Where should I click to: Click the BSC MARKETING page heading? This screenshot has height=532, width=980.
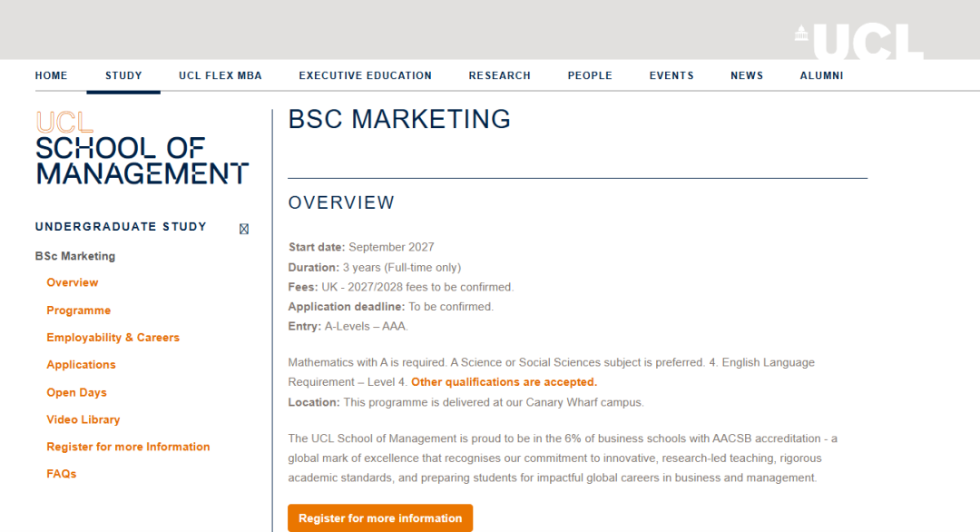tap(399, 120)
